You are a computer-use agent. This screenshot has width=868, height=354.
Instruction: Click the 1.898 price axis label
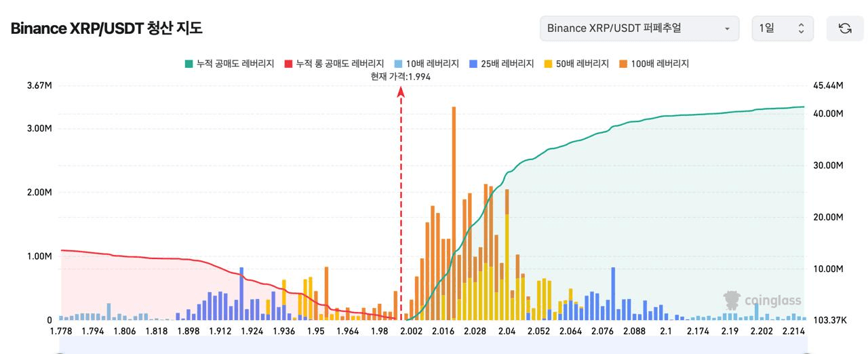coord(189,331)
